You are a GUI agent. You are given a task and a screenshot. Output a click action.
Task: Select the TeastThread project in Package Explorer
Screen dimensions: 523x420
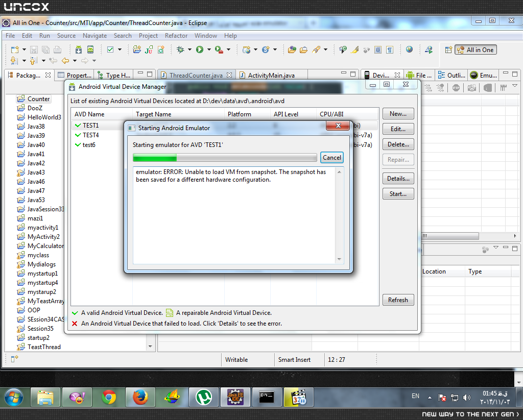[x=39, y=347]
